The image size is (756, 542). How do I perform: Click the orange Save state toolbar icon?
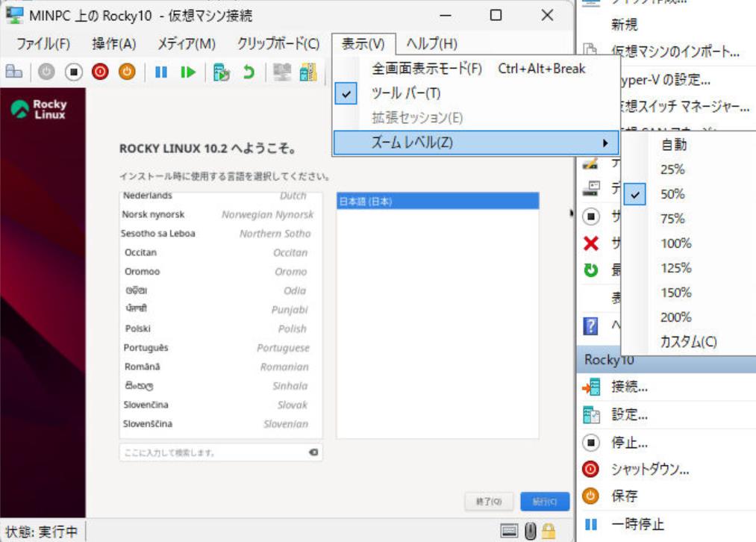pyautogui.click(x=127, y=72)
